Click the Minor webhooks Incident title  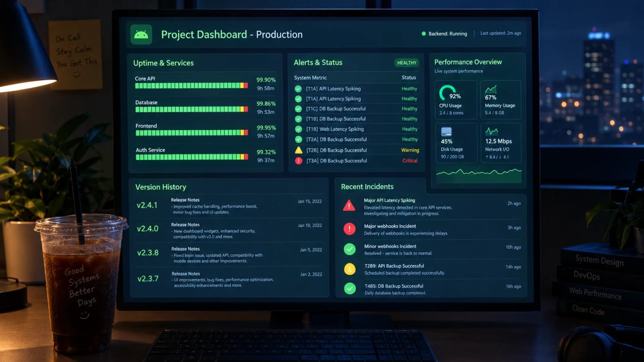pyautogui.click(x=390, y=246)
